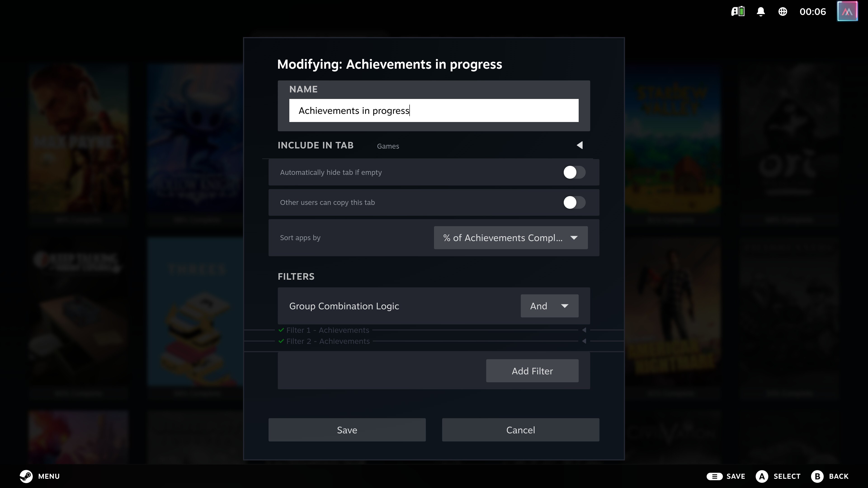
Task: Click the Save menu-button glyph
Action: click(714, 476)
